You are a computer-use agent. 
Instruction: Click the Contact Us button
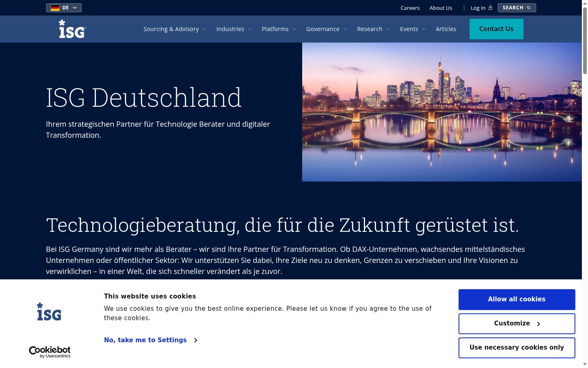tap(497, 29)
